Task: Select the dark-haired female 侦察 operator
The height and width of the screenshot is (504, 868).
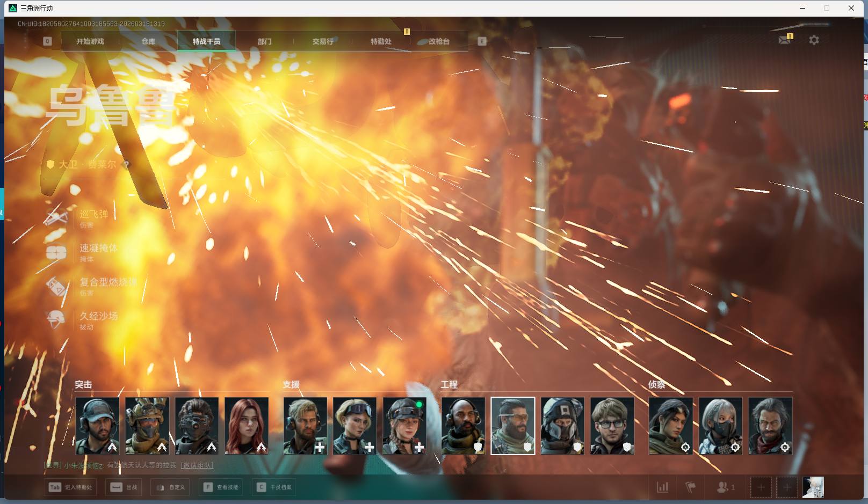Action: tap(671, 426)
